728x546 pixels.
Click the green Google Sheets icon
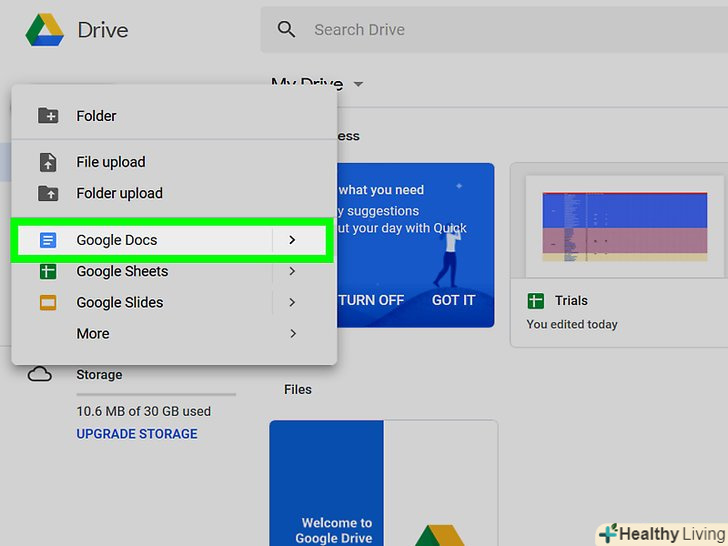[48, 271]
